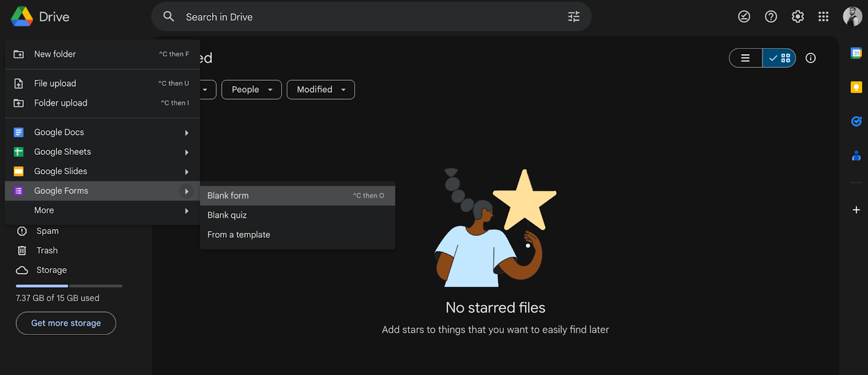
Task: Open advanced search options slider icon
Action: [574, 17]
